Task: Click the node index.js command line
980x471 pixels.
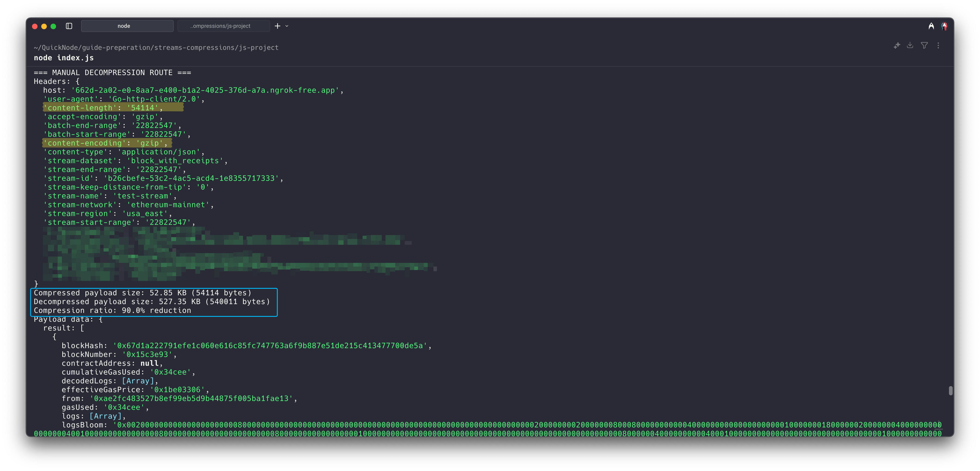Action: click(63, 58)
